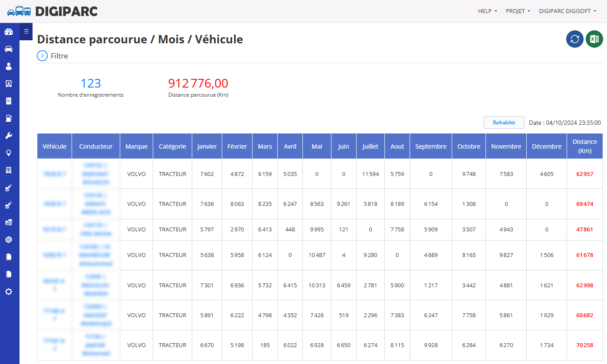Open the tire wheel icon in sidebar

click(x=9, y=240)
